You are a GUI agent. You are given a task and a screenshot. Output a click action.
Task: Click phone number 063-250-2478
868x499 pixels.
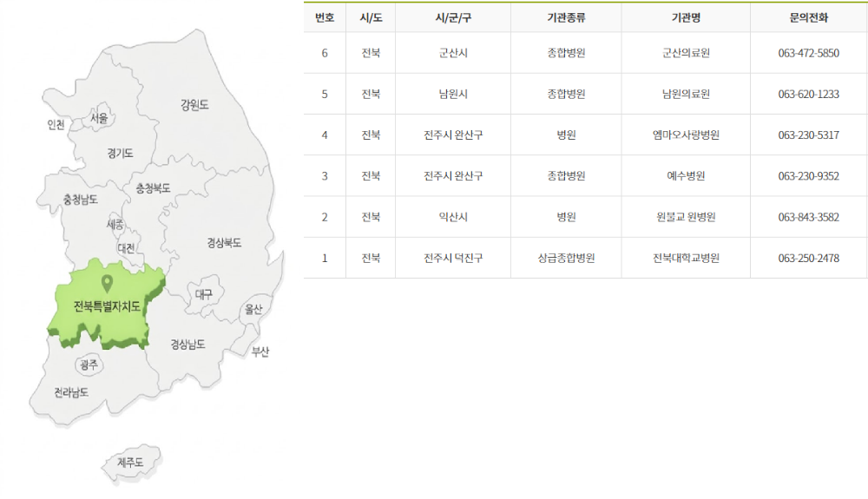(x=809, y=258)
